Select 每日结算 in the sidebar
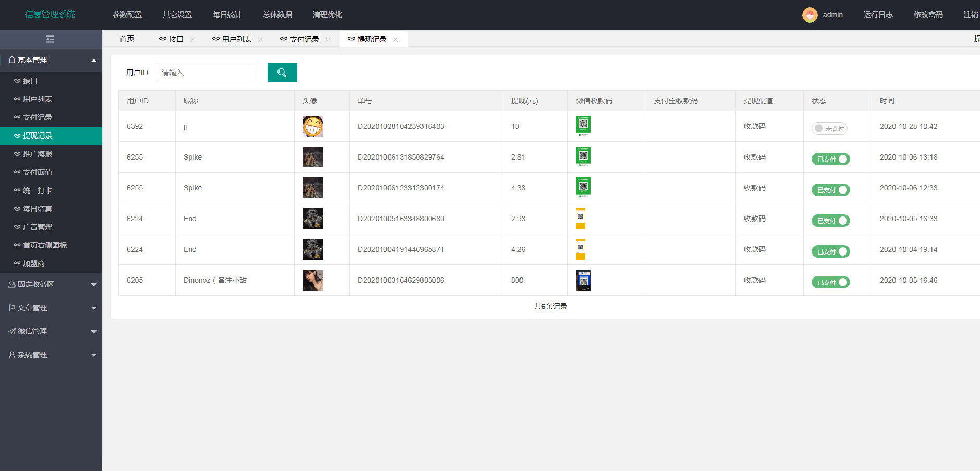 51,209
